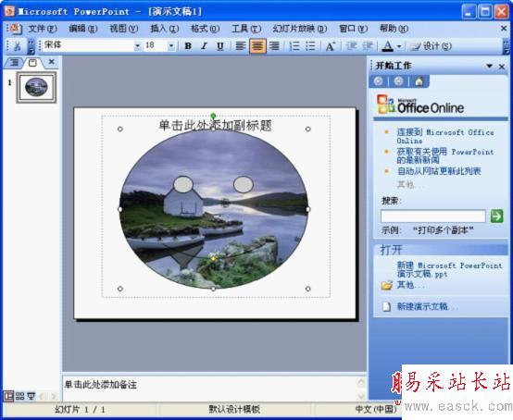Toggle Underline formatting
The image size is (513, 420).
pyautogui.click(x=220, y=46)
